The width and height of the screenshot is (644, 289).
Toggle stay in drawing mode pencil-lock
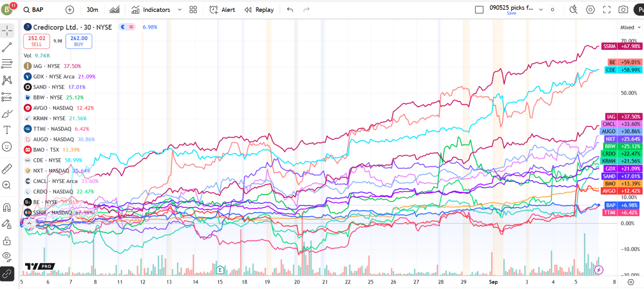(x=7, y=224)
